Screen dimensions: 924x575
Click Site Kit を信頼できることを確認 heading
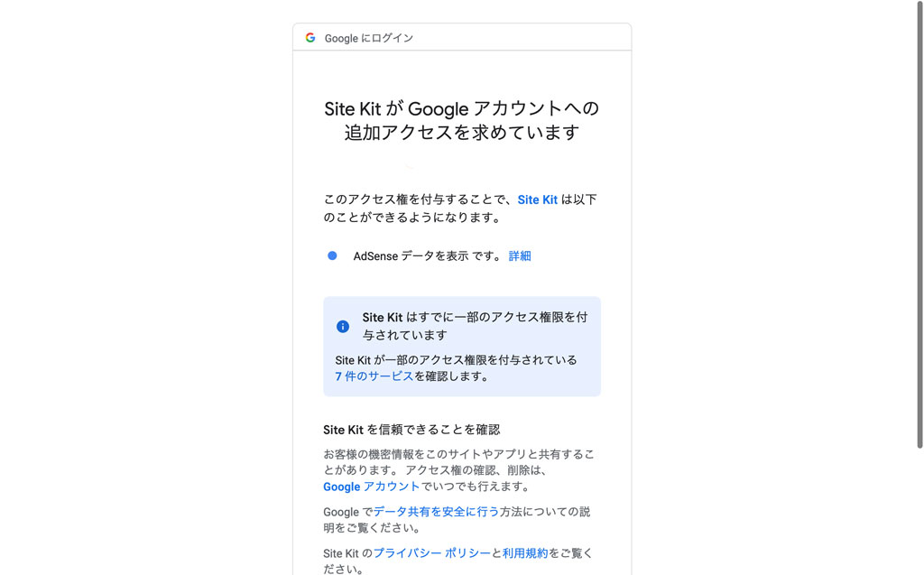(x=411, y=430)
